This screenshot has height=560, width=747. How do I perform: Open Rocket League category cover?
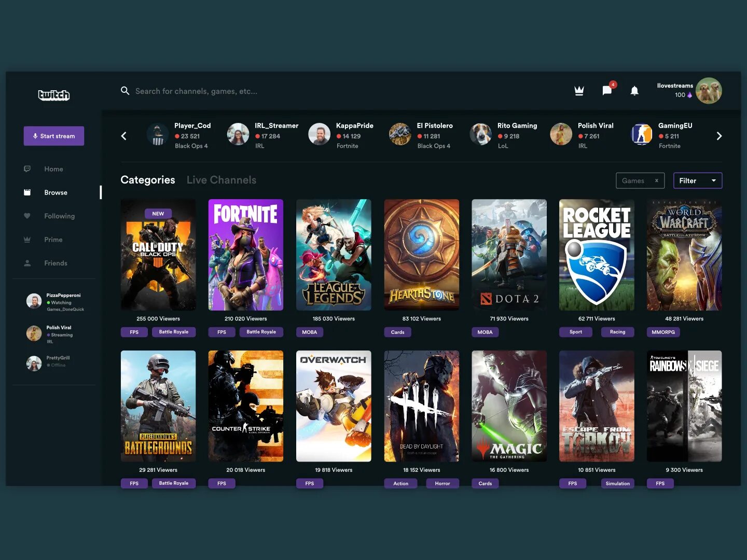click(x=597, y=255)
